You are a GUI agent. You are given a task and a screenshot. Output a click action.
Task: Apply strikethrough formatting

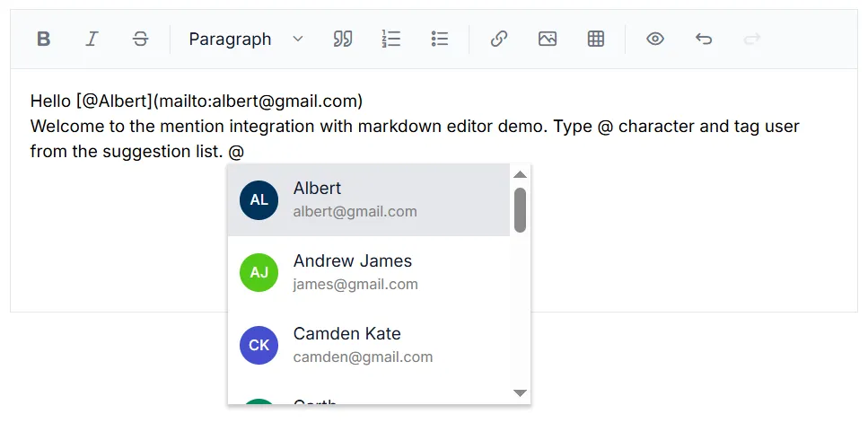click(141, 39)
